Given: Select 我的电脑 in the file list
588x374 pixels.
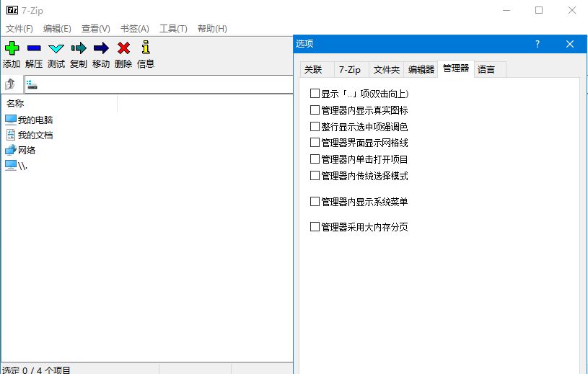Looking at the screenshot, I should click(35, 120).
